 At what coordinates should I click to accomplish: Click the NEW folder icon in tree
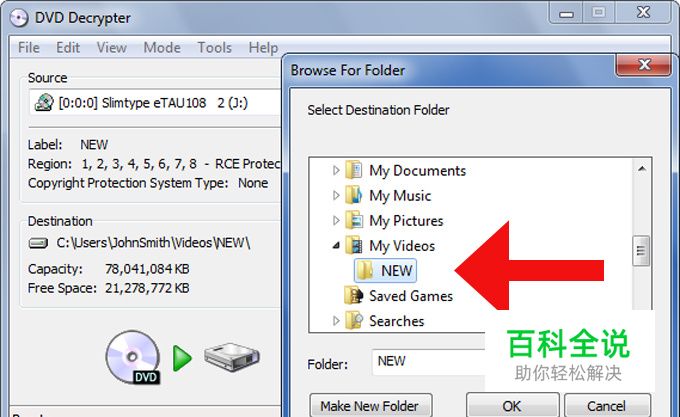pyautogui.click(x=365, y=270)
